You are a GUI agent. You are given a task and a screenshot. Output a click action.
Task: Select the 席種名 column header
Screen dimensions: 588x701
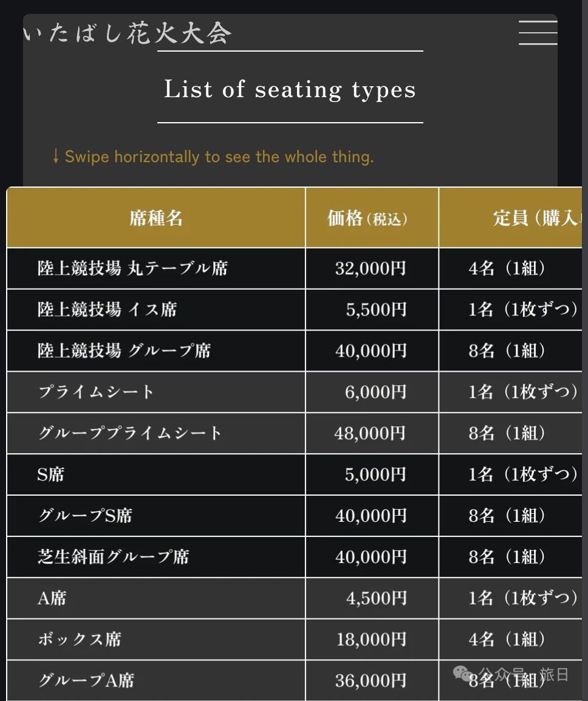tap(156, 218)
